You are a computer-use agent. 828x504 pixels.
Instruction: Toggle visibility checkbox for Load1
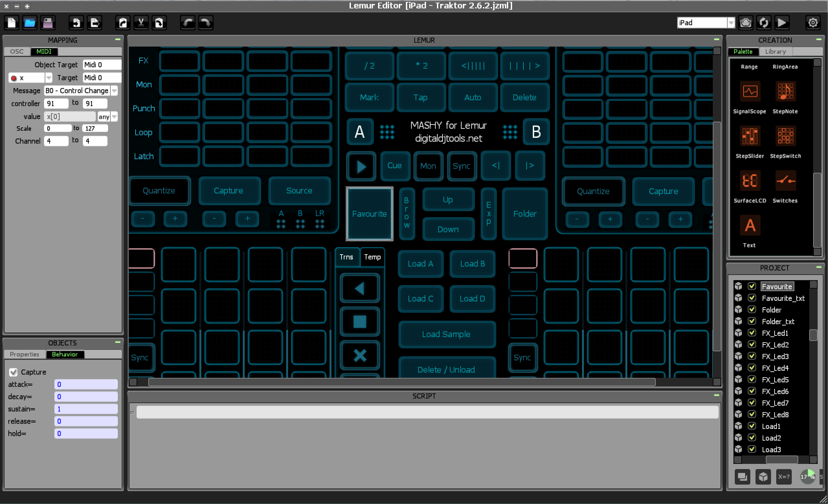tap(752, 426)
